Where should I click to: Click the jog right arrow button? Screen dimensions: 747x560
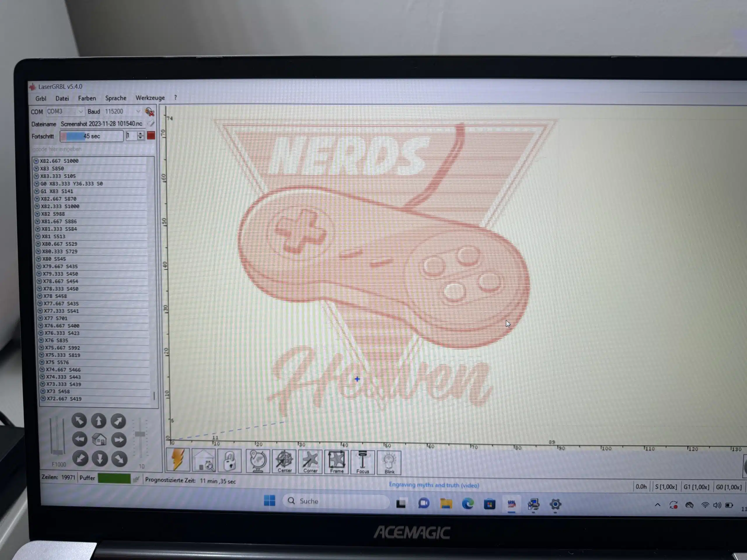pos(118,440)
